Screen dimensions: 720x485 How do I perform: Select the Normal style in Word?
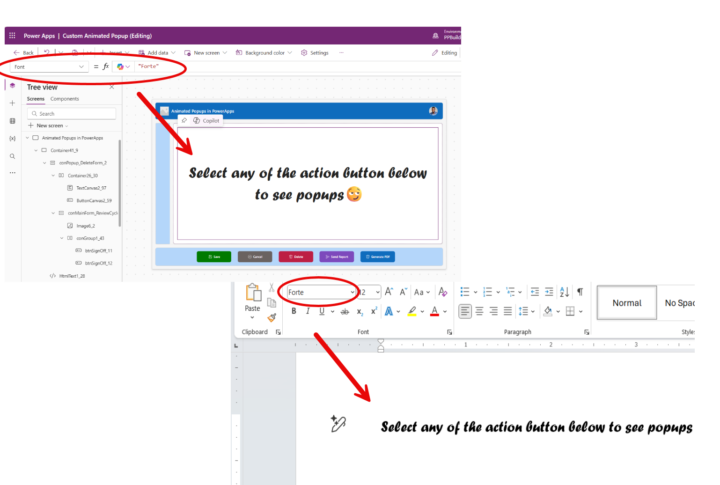627,303
